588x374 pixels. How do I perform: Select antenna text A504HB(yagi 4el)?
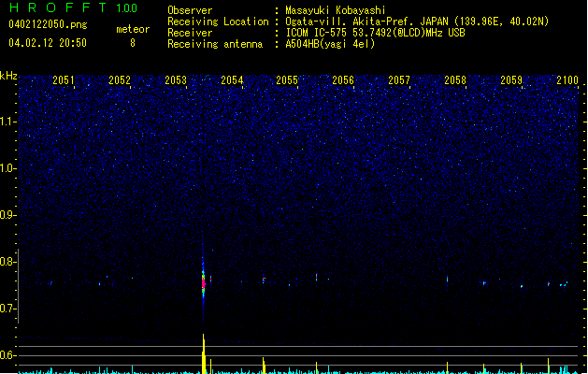pyautogui.click(x=330, y=44)
